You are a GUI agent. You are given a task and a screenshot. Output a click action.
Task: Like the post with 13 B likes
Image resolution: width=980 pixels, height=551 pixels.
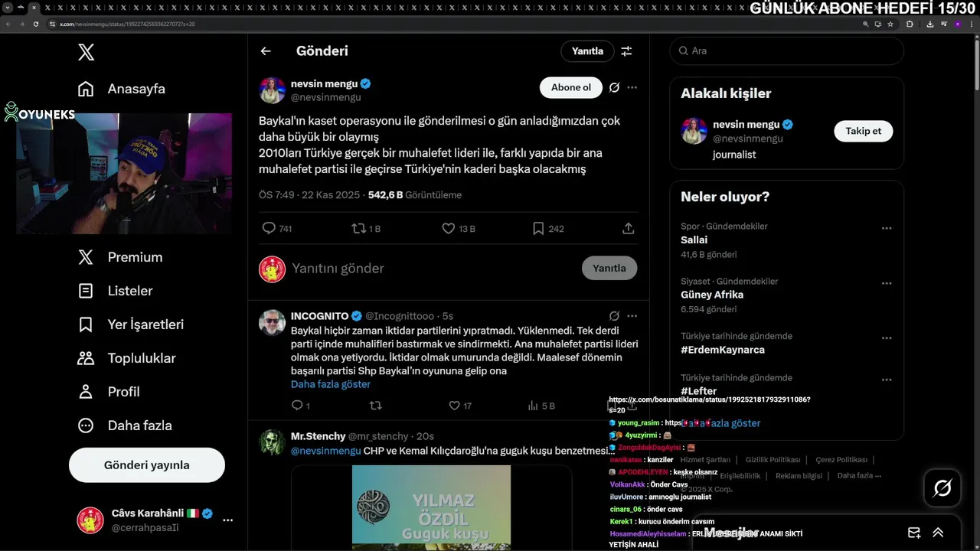point(449,228)
